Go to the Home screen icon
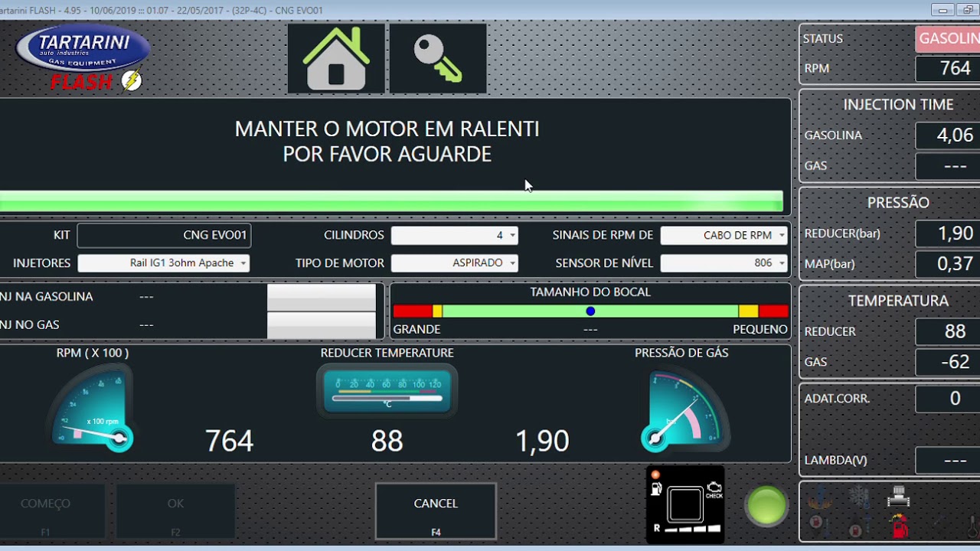 tap(336, 58)
